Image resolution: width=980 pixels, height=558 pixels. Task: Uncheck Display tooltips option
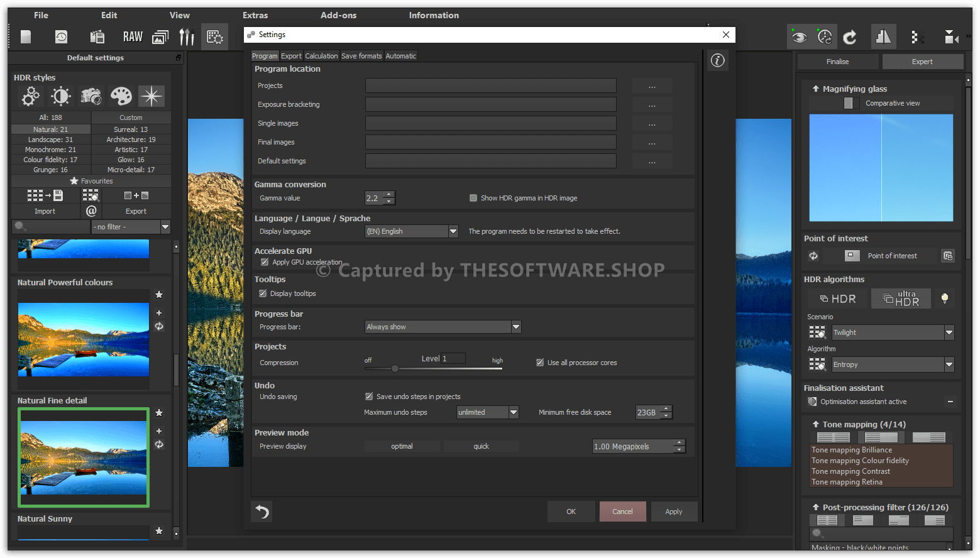click(x=263, y=293)
